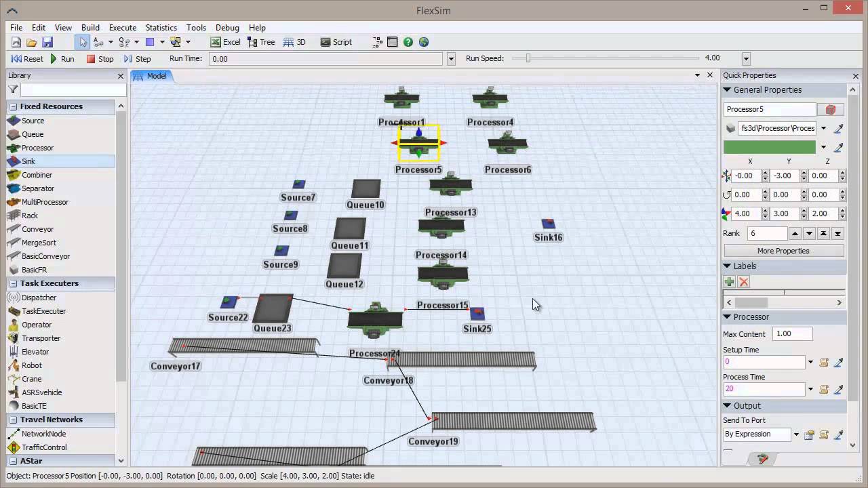The width and height of the screenshot is (868, 488).
Task: Select Transporter in Task Executers
Action: click(41, 338)
